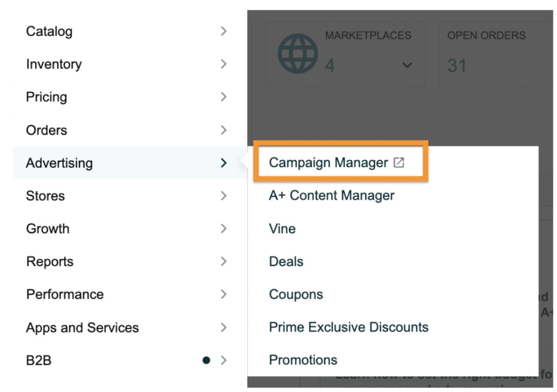
Task: Open Campaign Manager from Advertising submenu
Action: tap(329, 163)
